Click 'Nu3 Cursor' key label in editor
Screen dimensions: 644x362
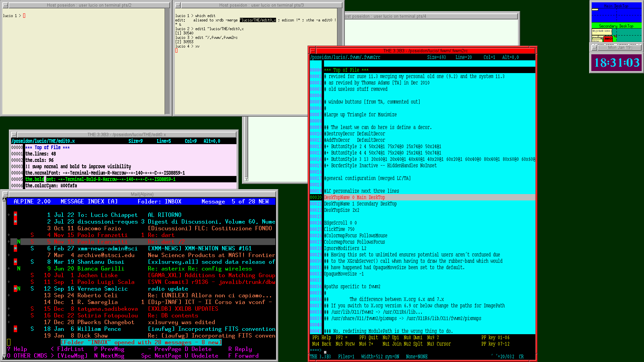click(x=439, y=344)
